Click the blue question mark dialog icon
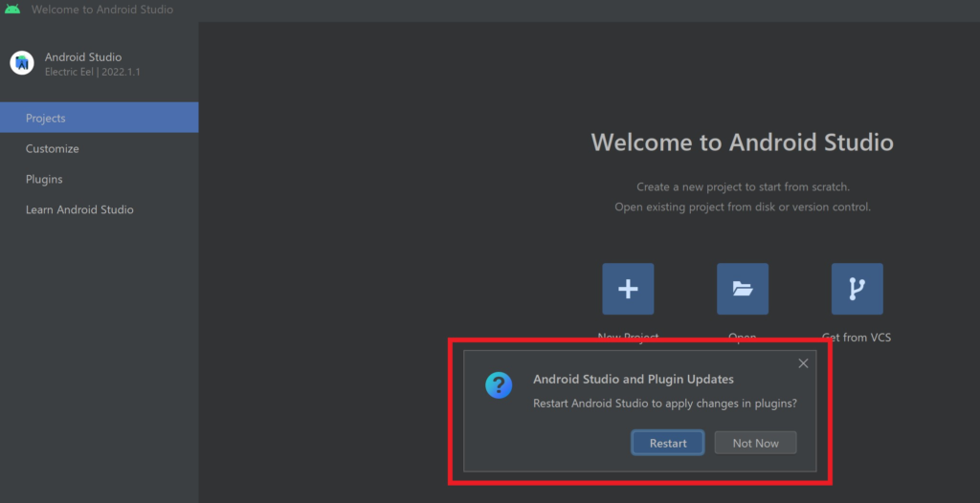Image resolution: width=980 pixels, height=503 pixels. (x=498, y=385)
